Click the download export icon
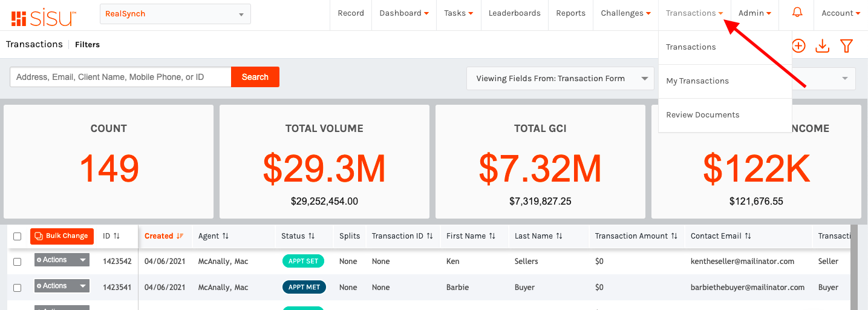Screen dimensions: 868x310 (x=823, y=46)
